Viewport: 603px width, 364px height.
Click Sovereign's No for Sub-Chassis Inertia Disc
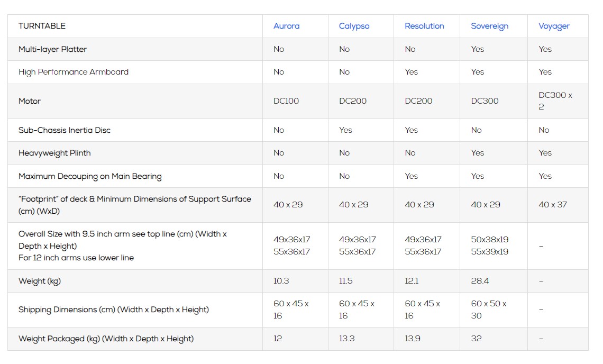476,130
